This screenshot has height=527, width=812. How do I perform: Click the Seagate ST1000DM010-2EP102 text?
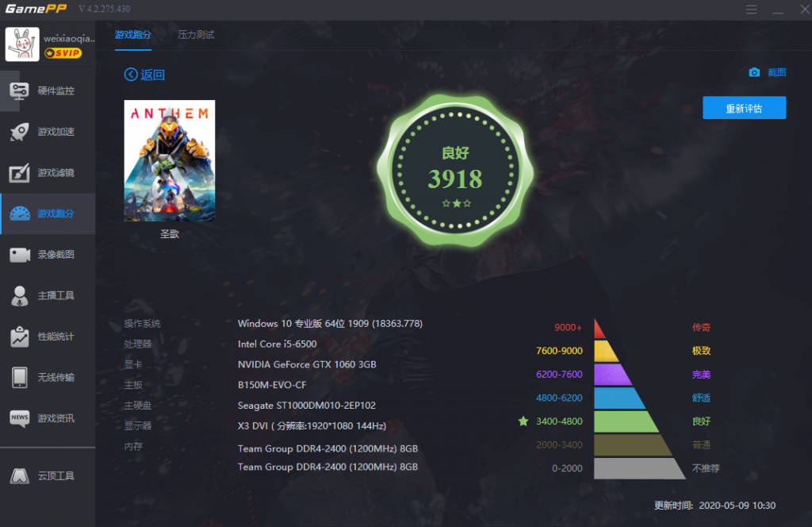pyautogui.click(x=307, y=406)
